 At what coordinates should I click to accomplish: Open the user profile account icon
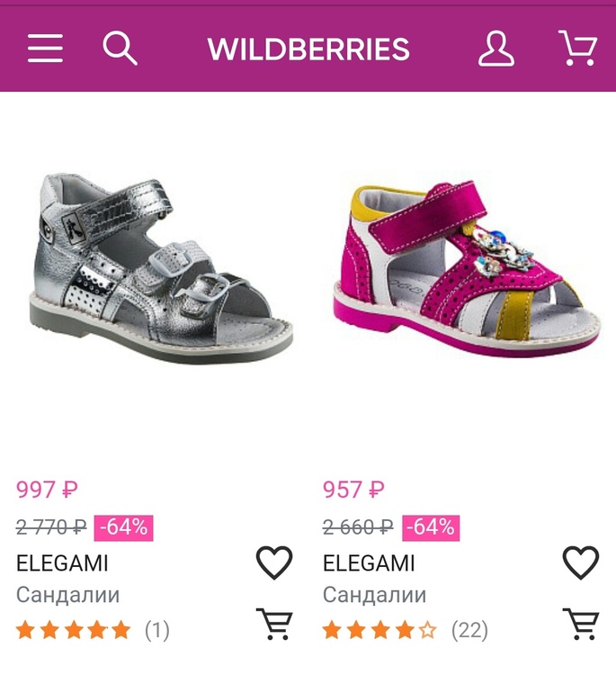(495, 49)
